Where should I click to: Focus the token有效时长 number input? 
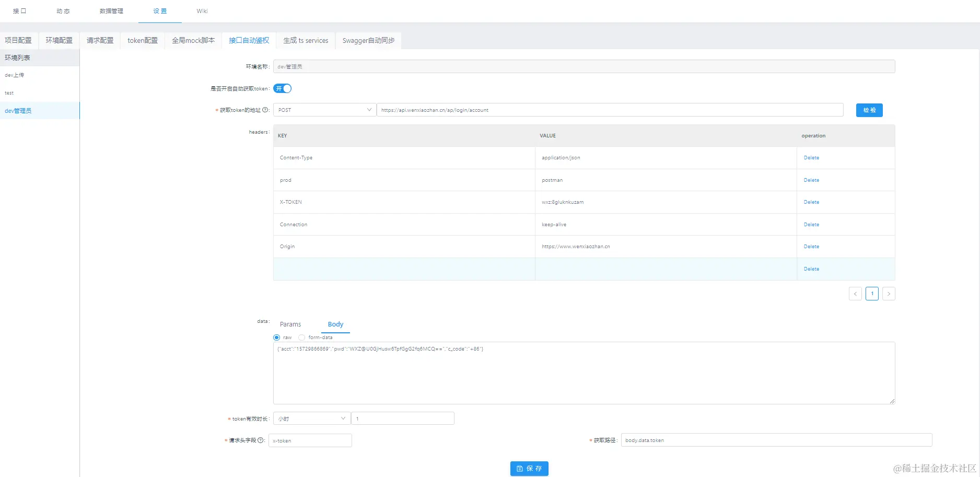point(403,418)
